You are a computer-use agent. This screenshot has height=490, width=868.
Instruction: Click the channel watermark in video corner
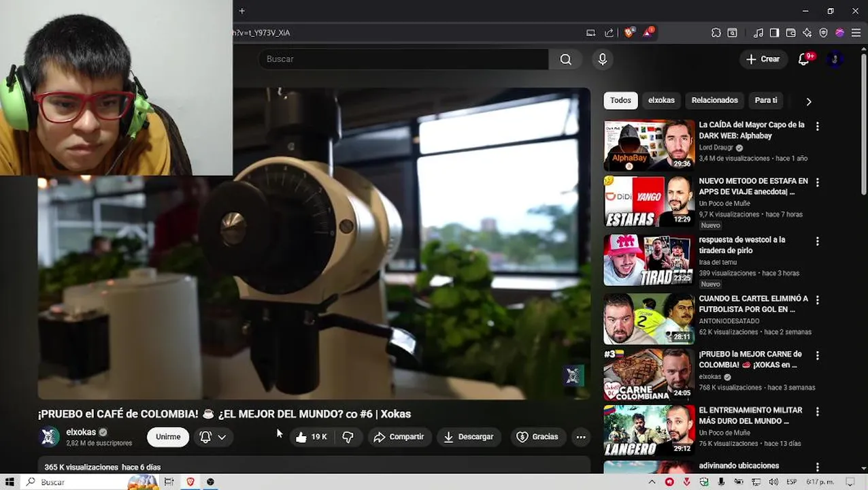pyautogui.click(x=573, y=376)
